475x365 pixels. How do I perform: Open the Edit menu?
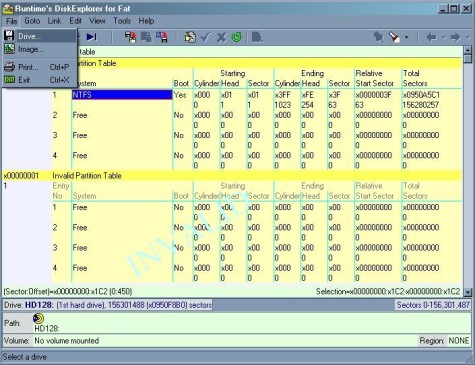[76, 21]
